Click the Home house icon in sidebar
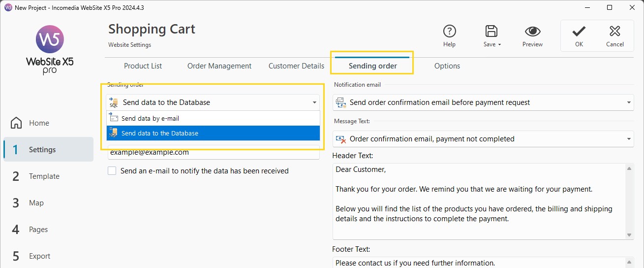 [x=16, y=123]
